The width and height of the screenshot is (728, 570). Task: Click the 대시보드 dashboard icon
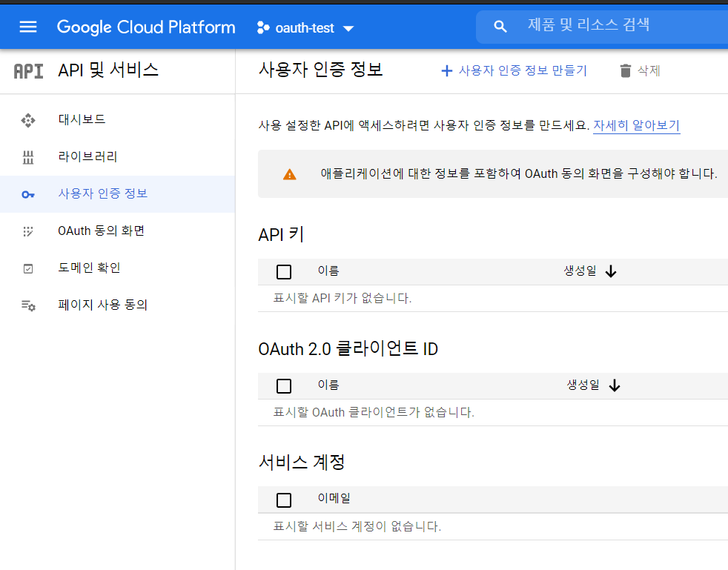28,120
